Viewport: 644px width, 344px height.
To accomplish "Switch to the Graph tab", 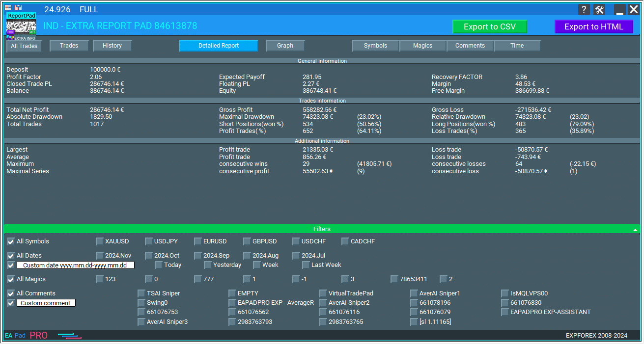I will pyautogui.click(x=285, y=46).
